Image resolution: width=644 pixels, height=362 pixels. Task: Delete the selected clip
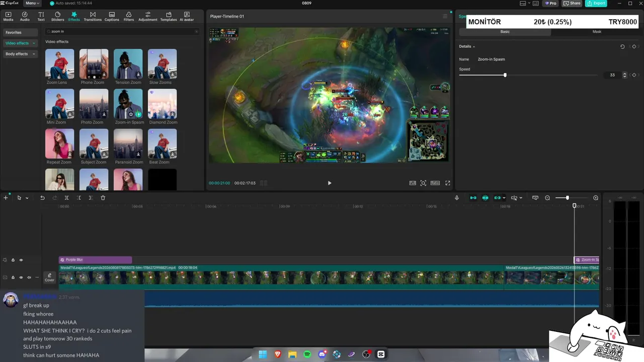[x=103, y=198]
